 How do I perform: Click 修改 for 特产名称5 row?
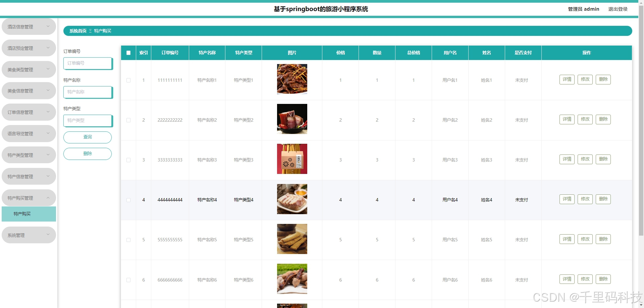click(x=585, y=239)
